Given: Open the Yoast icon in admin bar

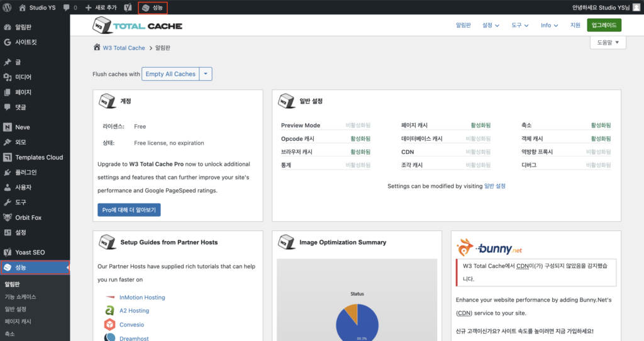Looking at the screenshot, I should point(128,8).
